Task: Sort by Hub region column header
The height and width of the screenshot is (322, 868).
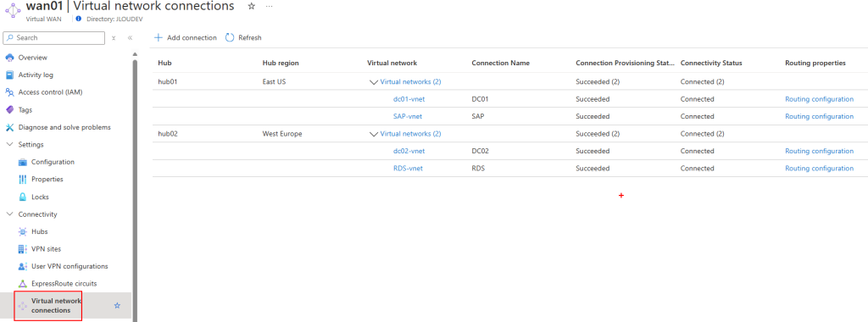Action: tap(281, 63)
